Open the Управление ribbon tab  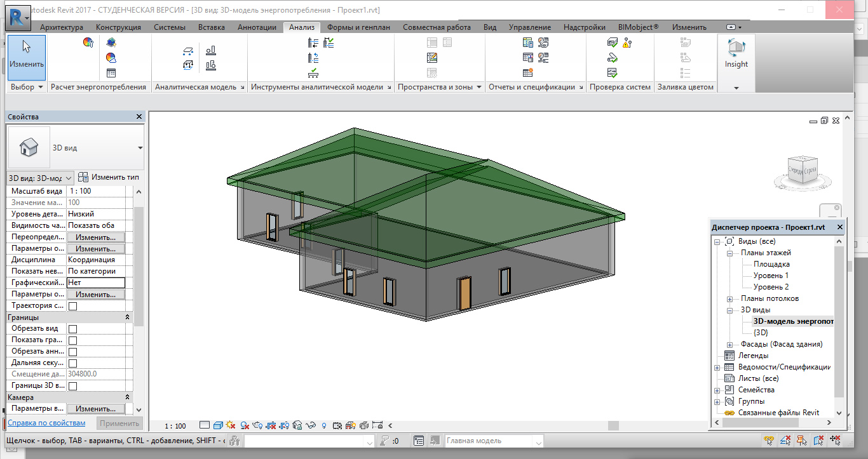tap(529, 27)
